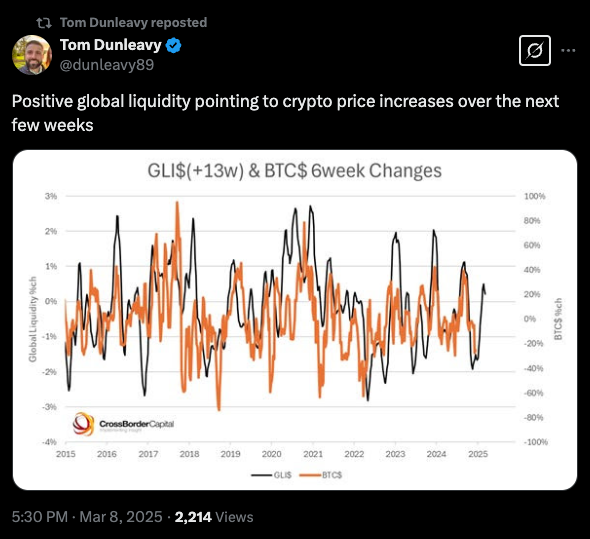The width and height of the screenshot is (590, 539).
Task: Click the CrossBorder Capital logo
Action: [x=123, y=424]
